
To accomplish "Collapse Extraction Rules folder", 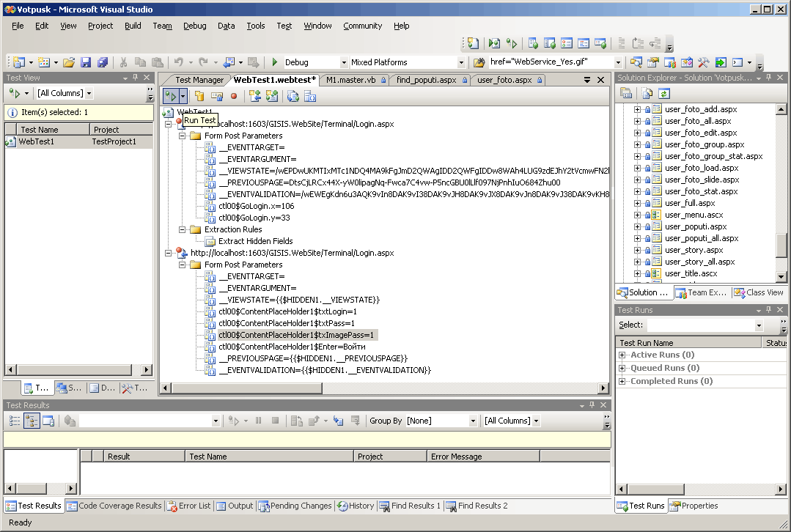I will (182, 229).
